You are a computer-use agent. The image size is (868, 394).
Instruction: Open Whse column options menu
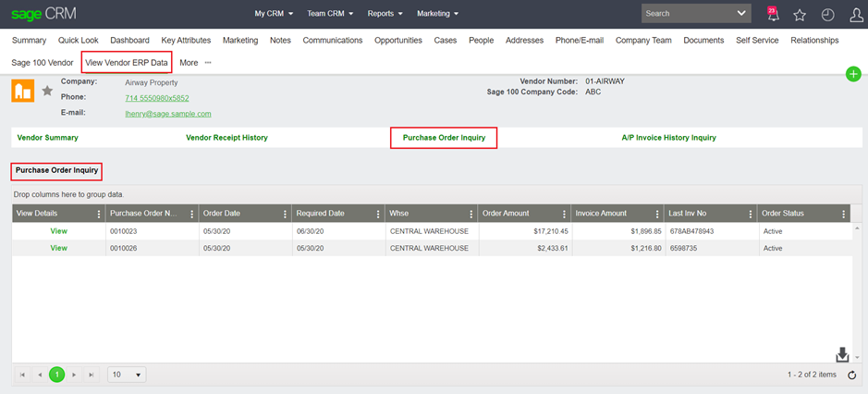click(471, 214)
